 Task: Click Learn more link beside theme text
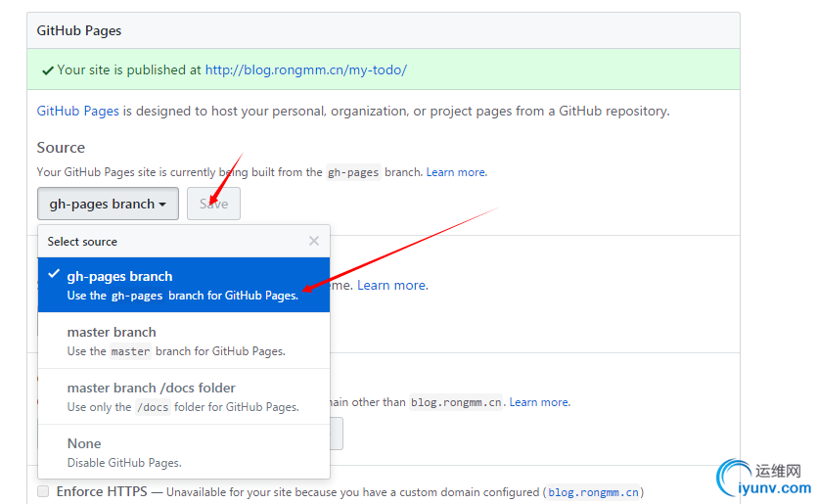(392, 285)
